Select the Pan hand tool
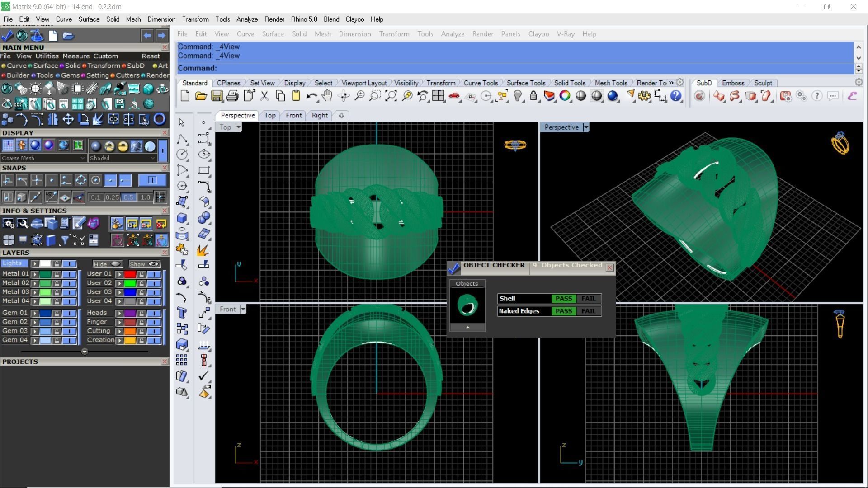 coord(327,96)
